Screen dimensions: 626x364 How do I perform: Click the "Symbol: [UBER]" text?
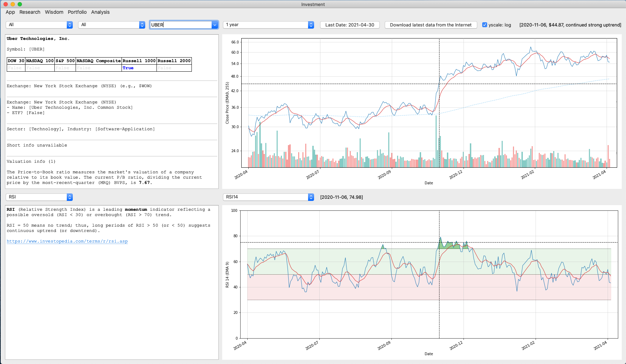[26, 49]
